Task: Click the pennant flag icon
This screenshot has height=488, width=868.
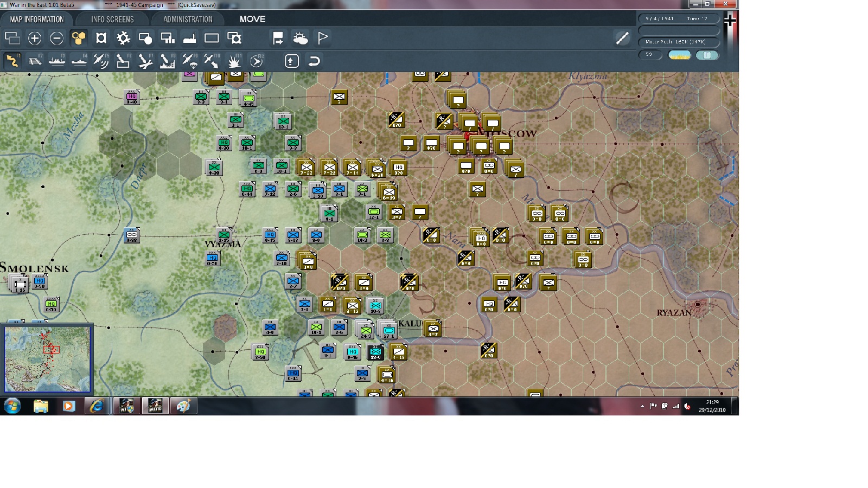Action: 323,38
